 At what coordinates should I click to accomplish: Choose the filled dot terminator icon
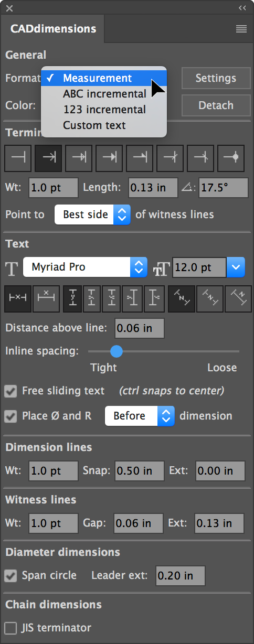(x=231, y=158)
